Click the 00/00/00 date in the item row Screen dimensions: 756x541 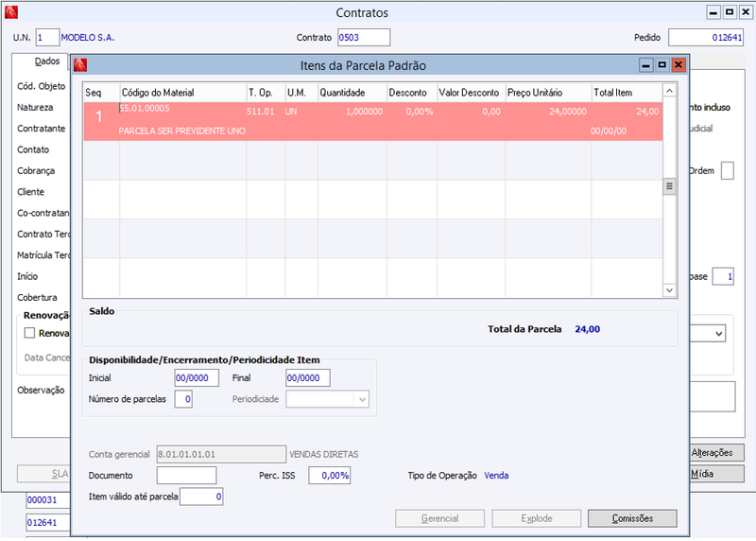pos(609,131)
